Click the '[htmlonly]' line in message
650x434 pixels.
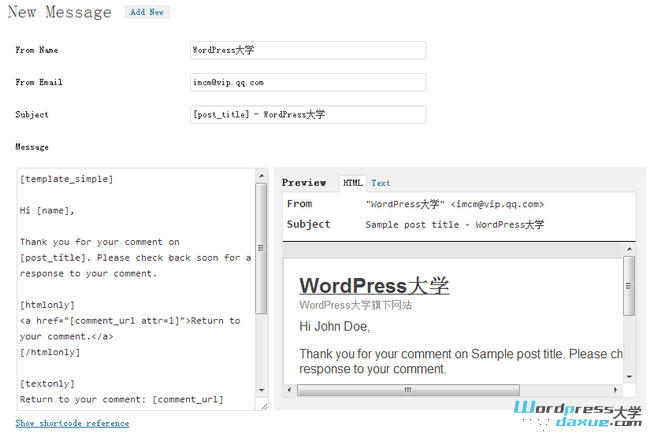pyautogui.click(x=47, y=305)
